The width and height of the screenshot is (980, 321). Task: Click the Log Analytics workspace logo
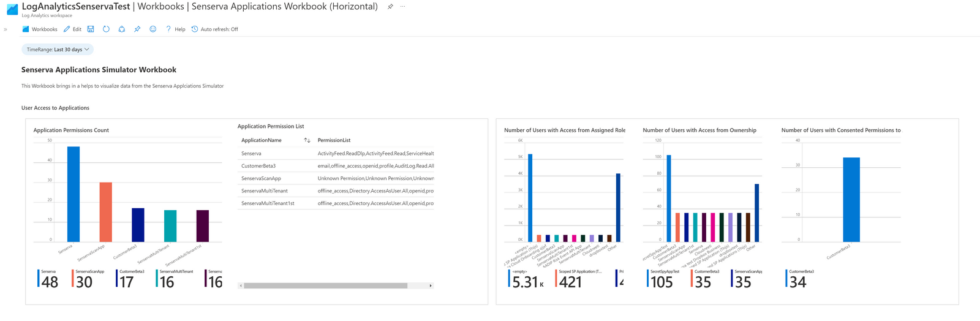point(12,9)
